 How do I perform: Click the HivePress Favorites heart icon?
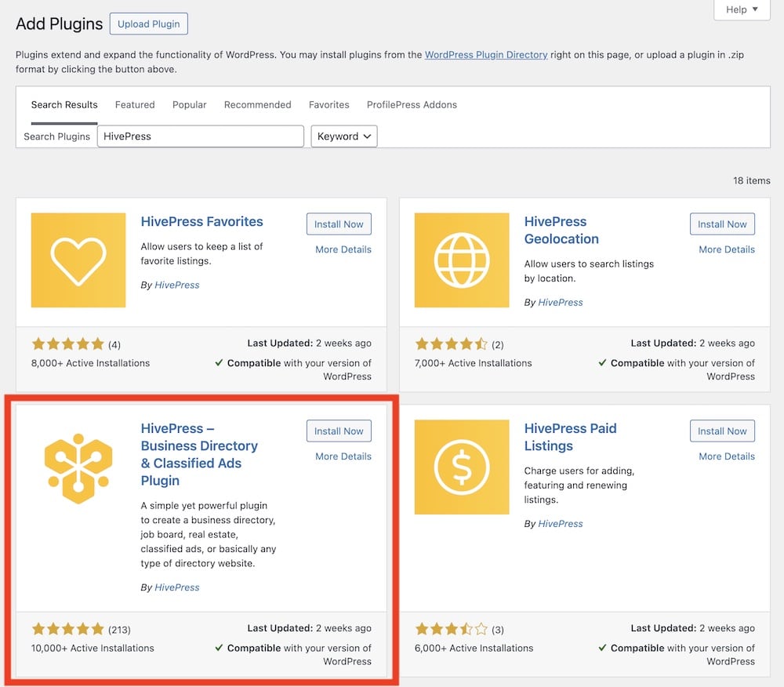(78, 260)
